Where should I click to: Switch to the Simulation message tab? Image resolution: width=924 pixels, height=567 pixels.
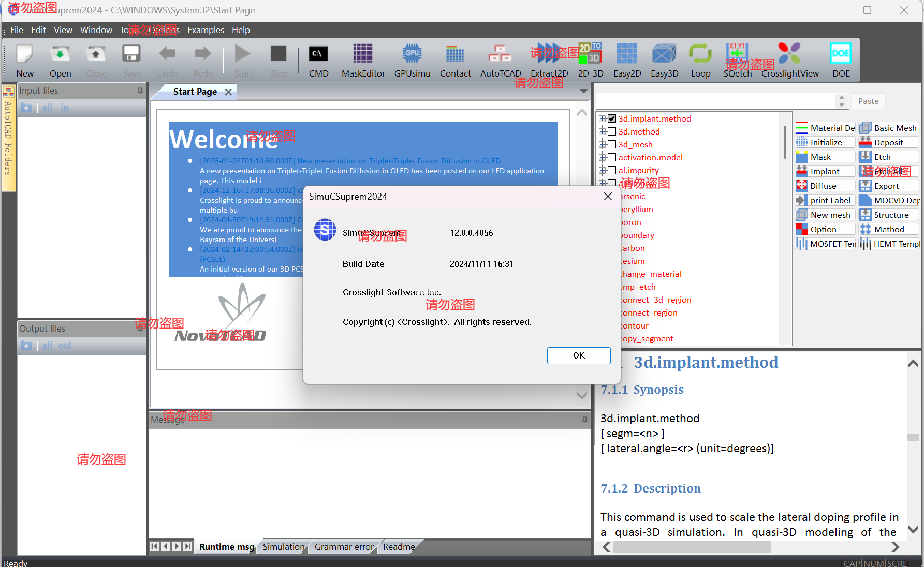pos(284,547)
